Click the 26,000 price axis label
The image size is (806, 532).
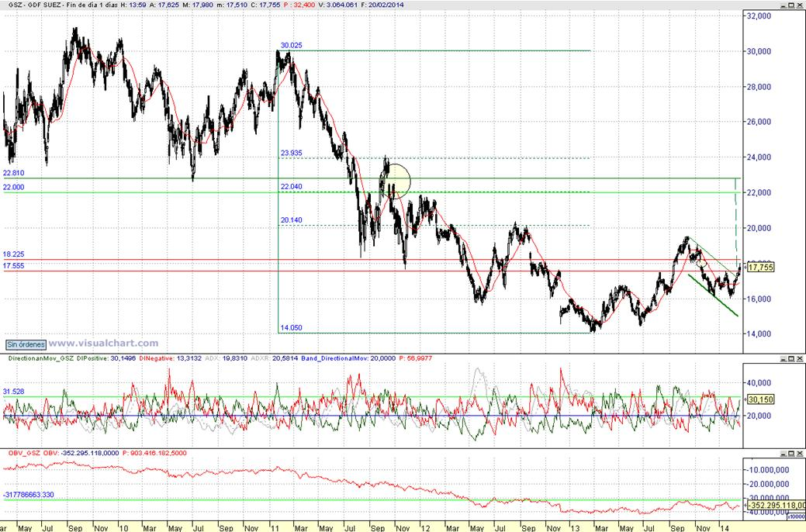[759, 122]
